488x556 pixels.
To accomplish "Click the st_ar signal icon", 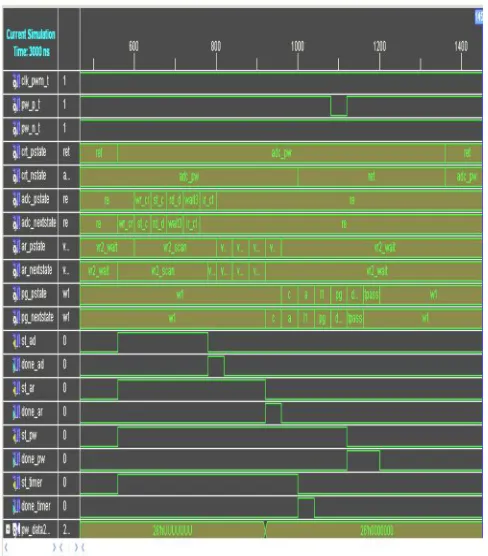I will [x=16, y=388].
